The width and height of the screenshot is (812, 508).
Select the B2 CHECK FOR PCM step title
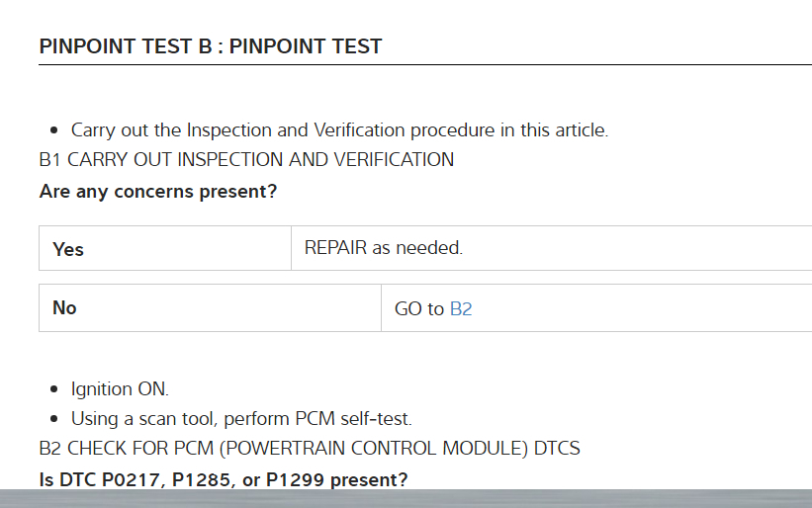point(310,449)
